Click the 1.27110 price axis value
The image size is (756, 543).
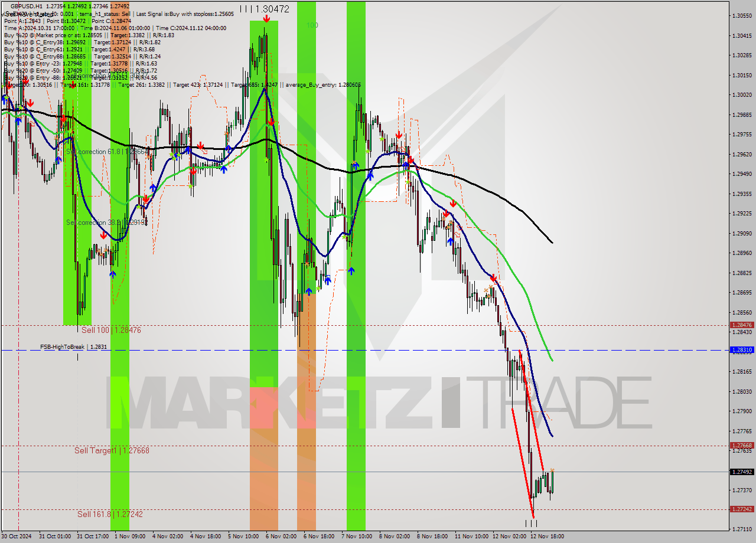(742, 529)
